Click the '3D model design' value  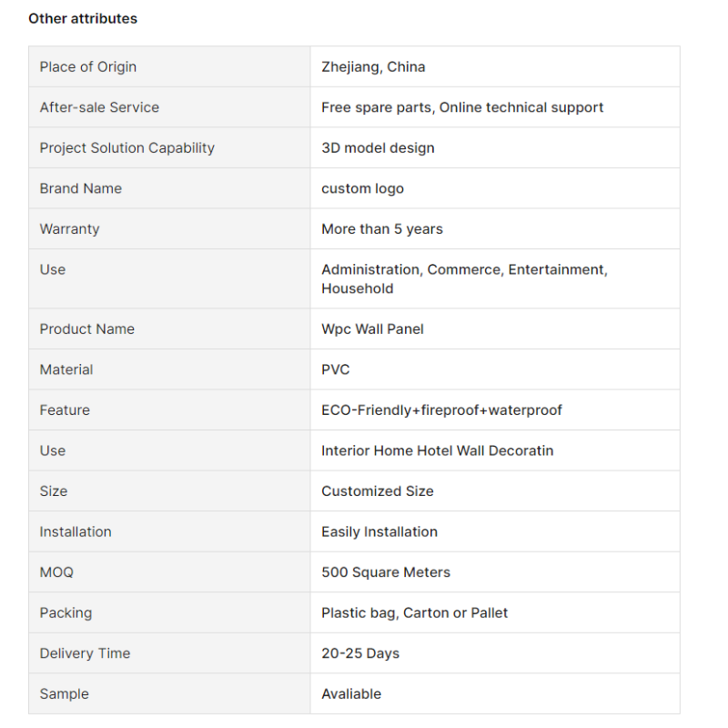[378, 147]
